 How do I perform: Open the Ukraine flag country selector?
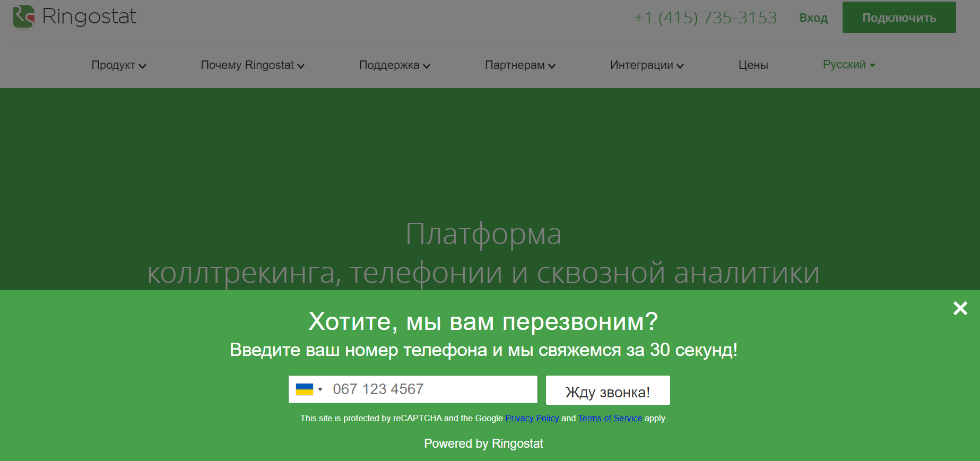tap(309, 389)
